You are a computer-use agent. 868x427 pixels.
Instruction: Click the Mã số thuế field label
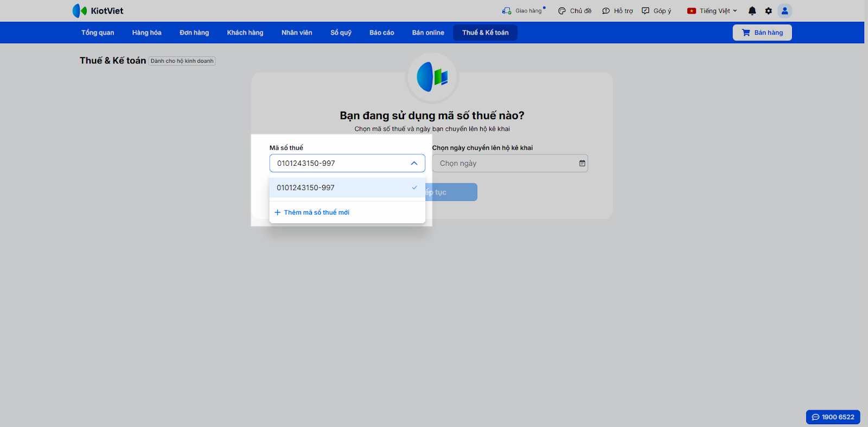coord(286,148)
